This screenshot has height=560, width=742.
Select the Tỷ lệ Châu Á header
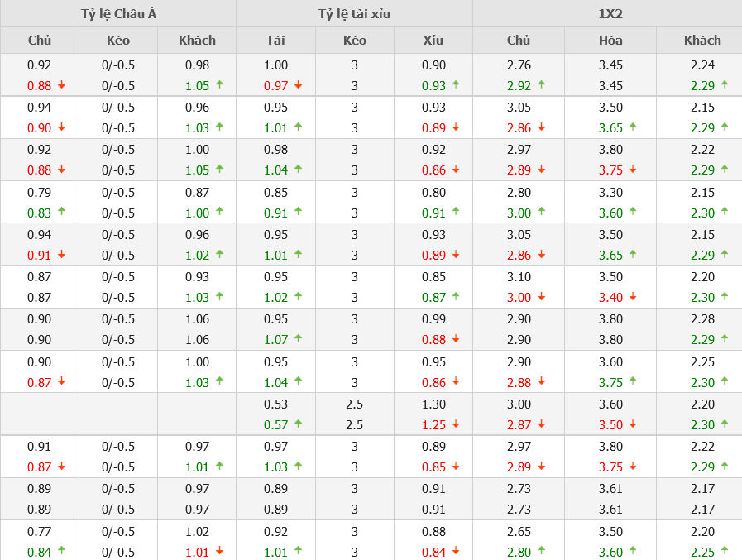(118, 13)
